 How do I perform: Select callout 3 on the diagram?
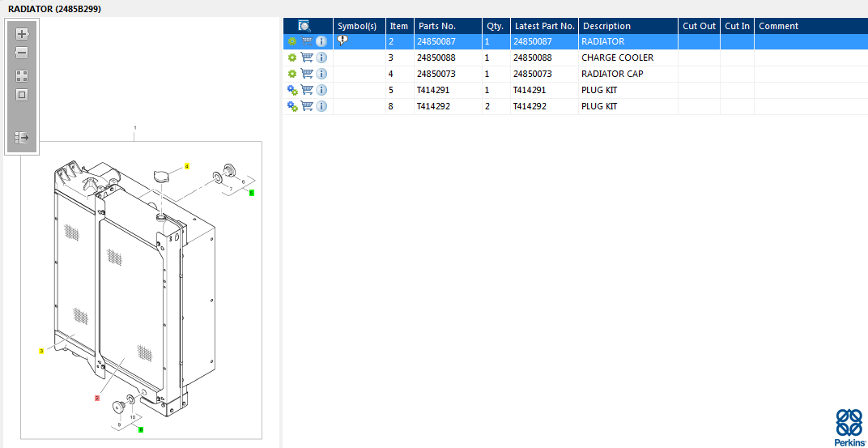point(41,351)
